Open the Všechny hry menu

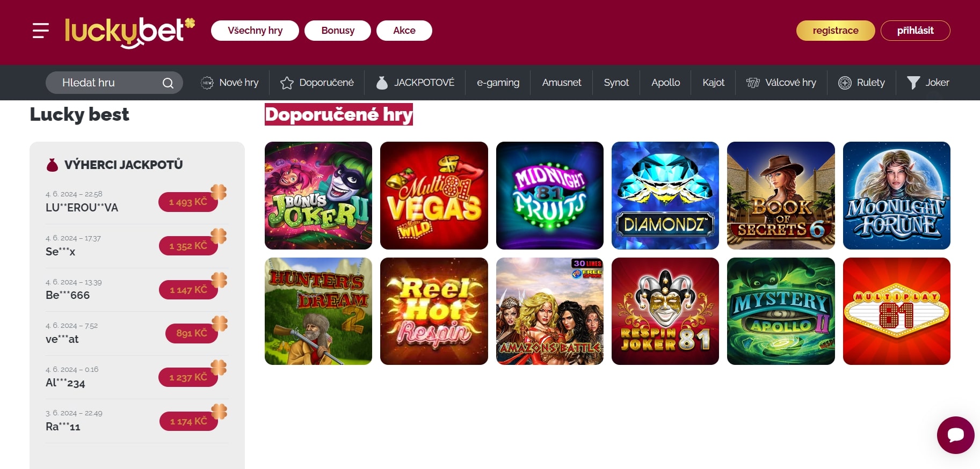(x=255, y=31)
